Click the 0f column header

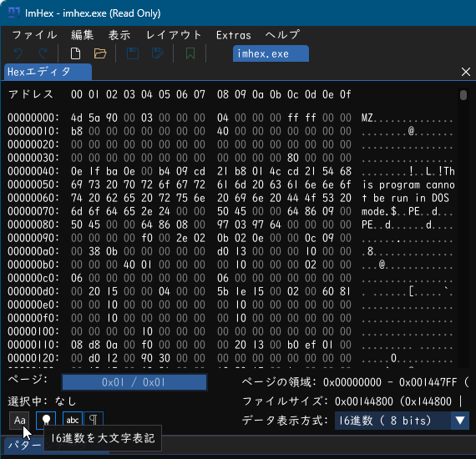point(346,94)
